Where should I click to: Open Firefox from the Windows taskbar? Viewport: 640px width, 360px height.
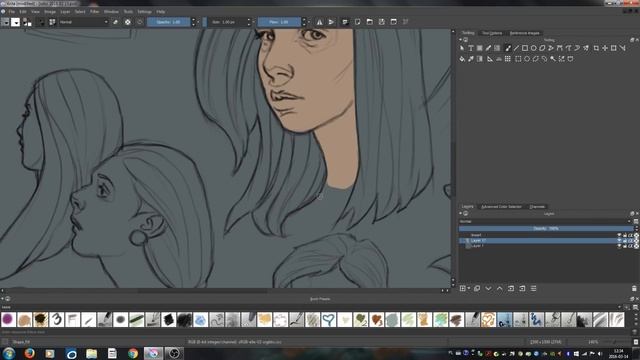(29, 353)
